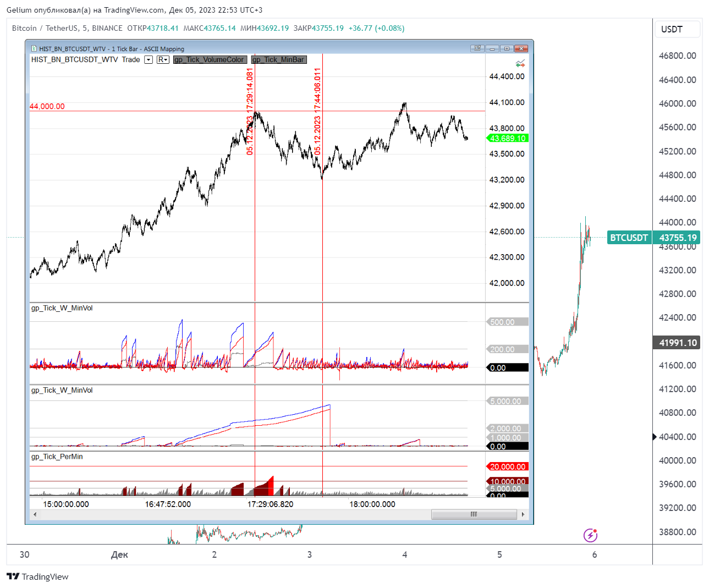709x588 pixels.
Task: Click the ОТКР 43718.41 open value
Action: click(x=153, y=28)
